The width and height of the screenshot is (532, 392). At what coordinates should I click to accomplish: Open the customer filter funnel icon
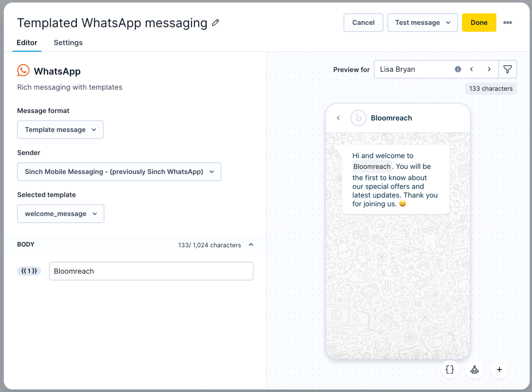(507, 69)
